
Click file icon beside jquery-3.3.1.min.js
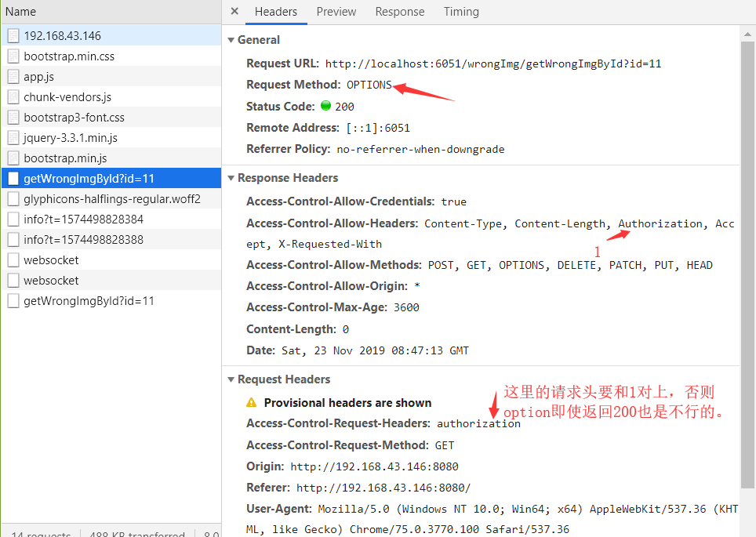tap(13, 138)
